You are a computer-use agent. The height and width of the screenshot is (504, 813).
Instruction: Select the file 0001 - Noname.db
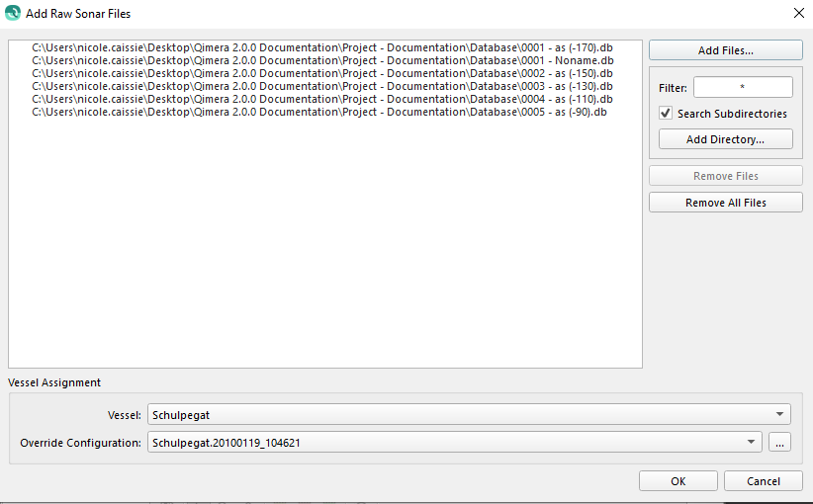click(x=322, y=60)
